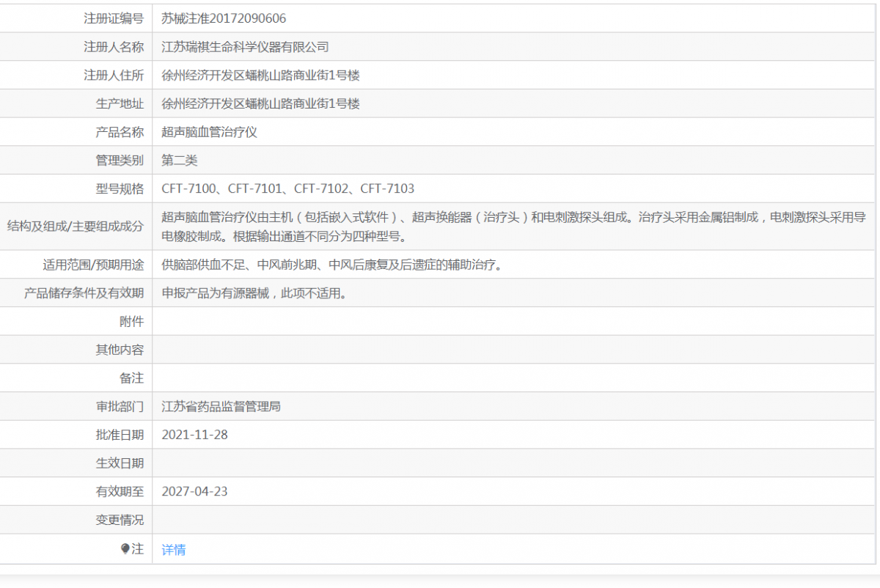
Task: Click the 生效日期 label
Action: 120,463
